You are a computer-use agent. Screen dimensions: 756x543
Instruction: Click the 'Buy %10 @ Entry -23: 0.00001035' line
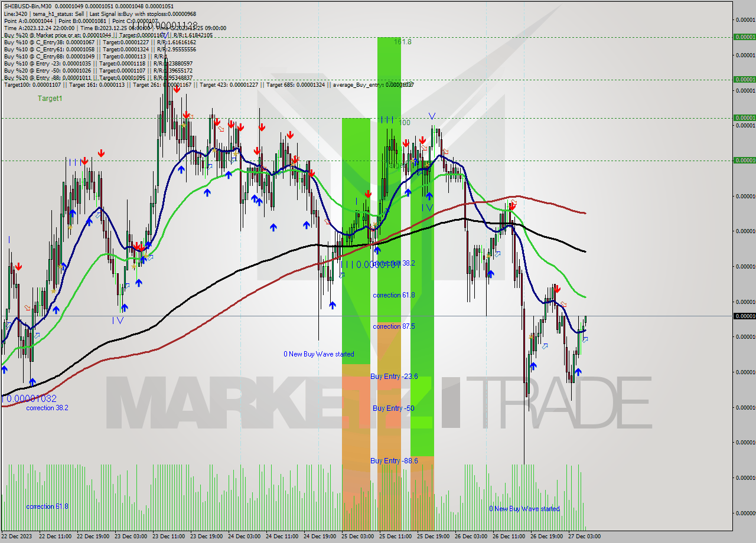[x=47, y=64]
